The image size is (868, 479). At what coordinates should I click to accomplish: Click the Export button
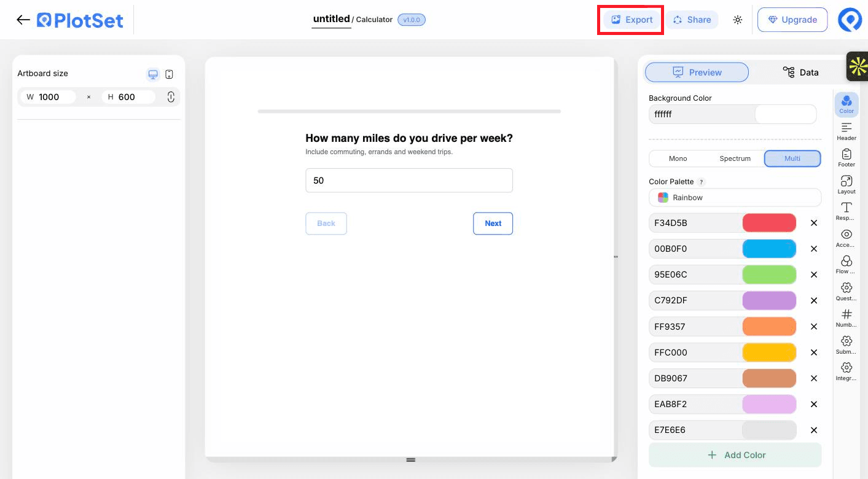(632, 20)
